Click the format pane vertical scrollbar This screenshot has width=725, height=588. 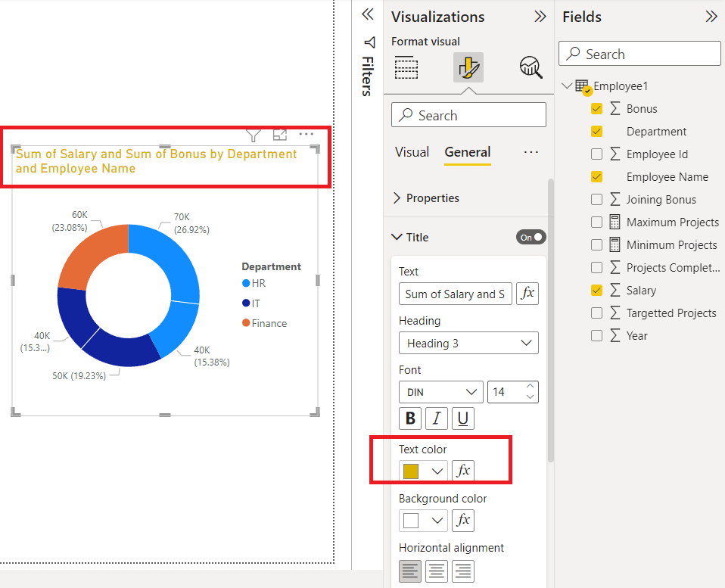(x=550, y=320)
